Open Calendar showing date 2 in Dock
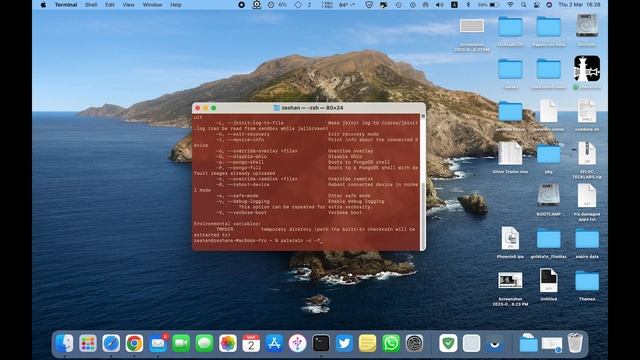This screenshot has height=360, width=640. coord(251,343)
